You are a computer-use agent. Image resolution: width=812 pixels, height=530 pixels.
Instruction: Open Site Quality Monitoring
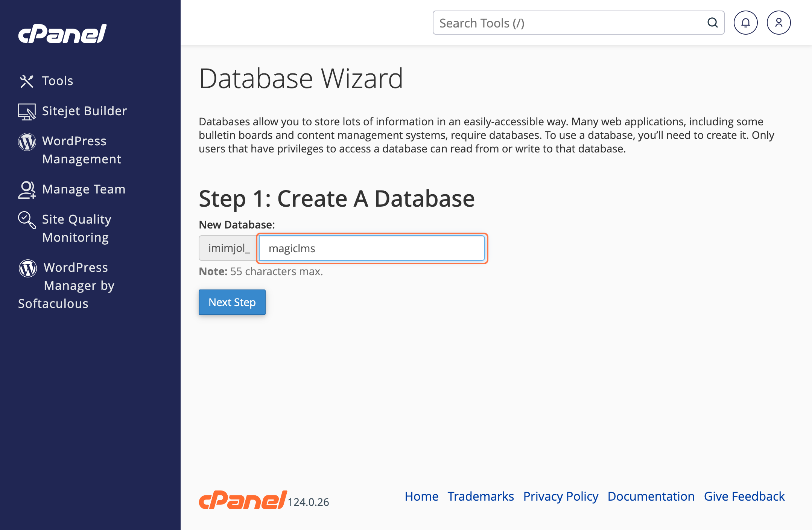[x=77, y=228]
